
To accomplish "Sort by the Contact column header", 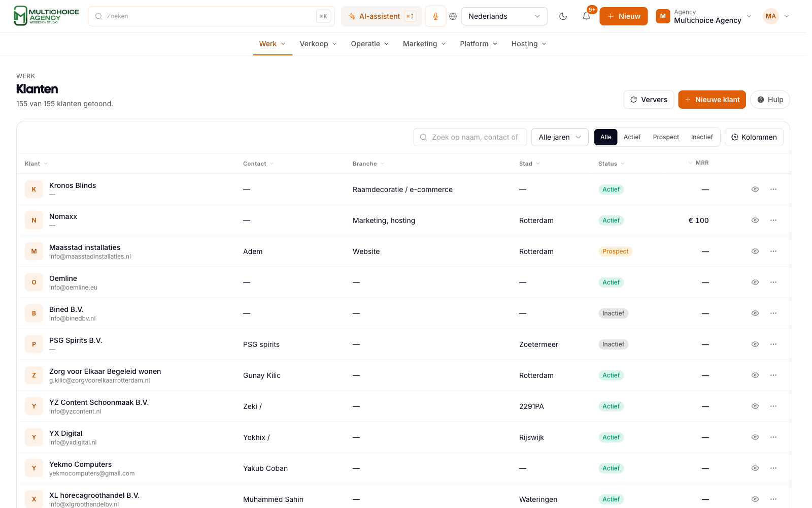I will click(x=258, y=164).
